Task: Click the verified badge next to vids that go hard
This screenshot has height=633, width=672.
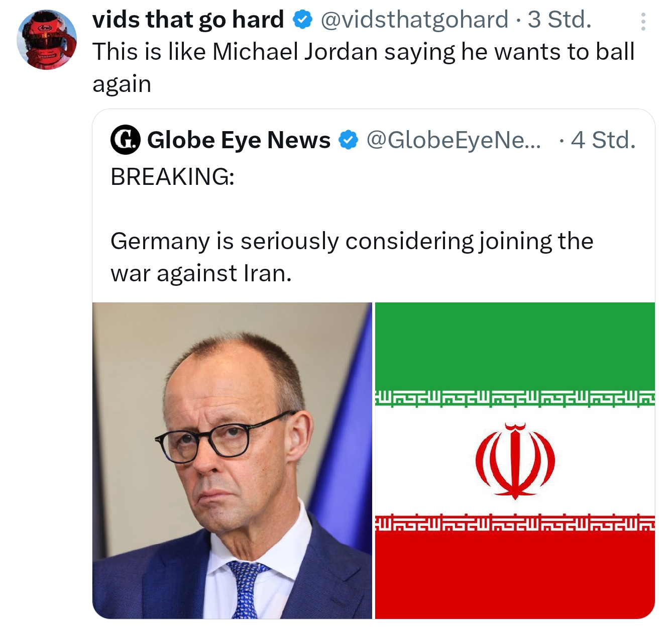Action: click(x=302, y=20)
